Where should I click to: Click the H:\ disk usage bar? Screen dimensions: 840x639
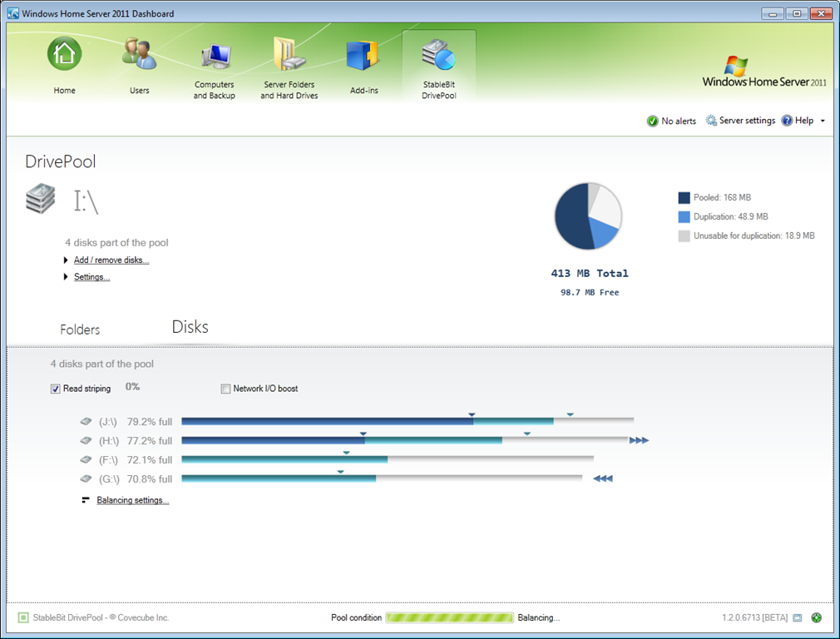(x=405, y=441)
